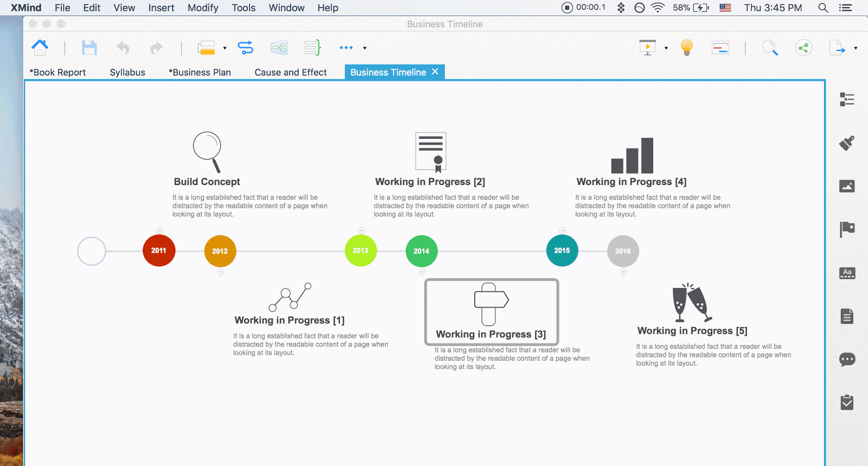Viewport: 868px width, 466px height.
Task: Select the Build Concept topic
Action: 207,182
